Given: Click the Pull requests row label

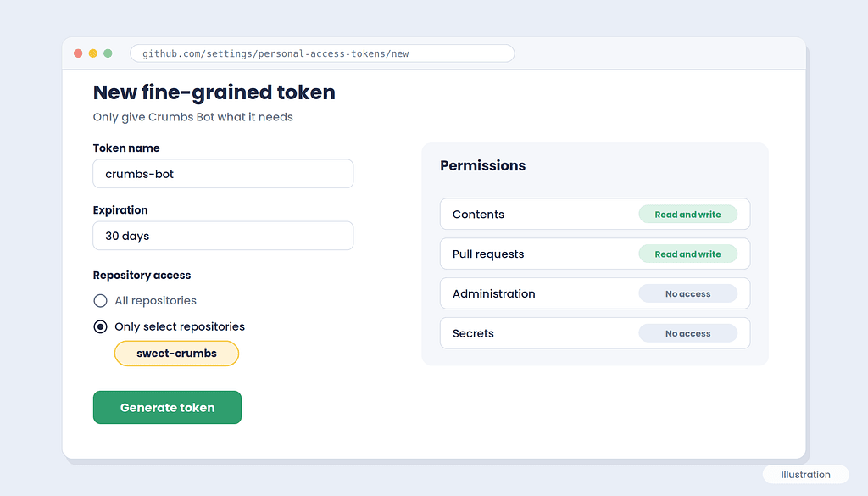Looking at the screenshot, I should 488,254.
